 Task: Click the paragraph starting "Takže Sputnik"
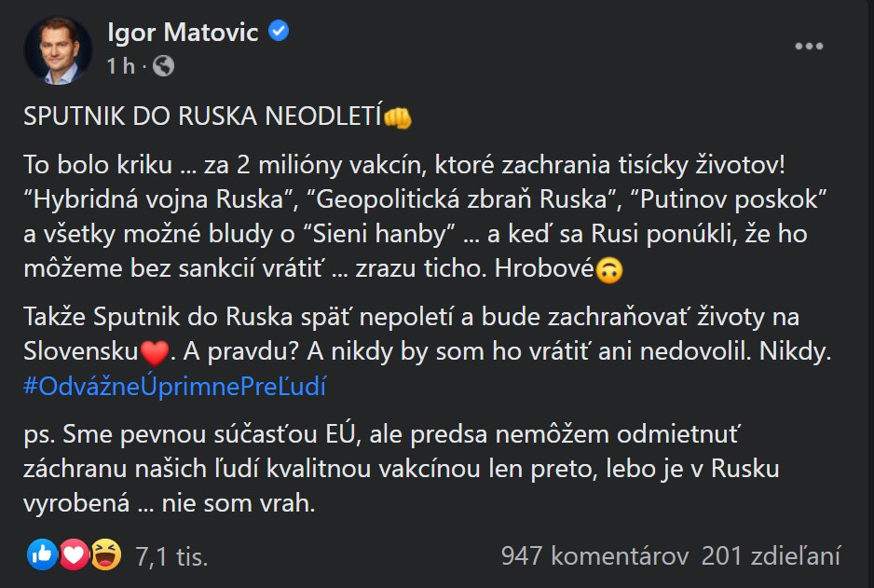(x=410, y=335)
